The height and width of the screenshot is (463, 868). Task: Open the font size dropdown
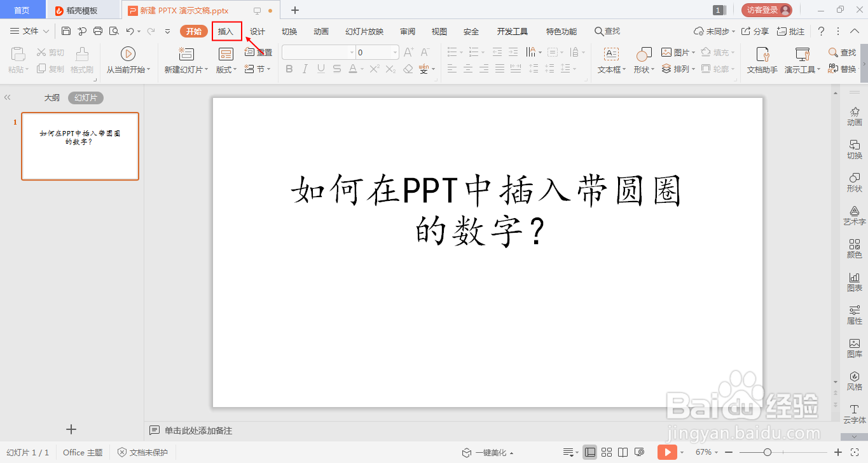(396, 52)
